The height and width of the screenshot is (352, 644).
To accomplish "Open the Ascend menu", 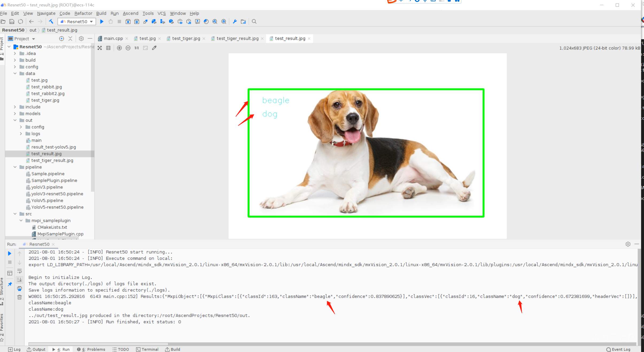I will point(130,13).
